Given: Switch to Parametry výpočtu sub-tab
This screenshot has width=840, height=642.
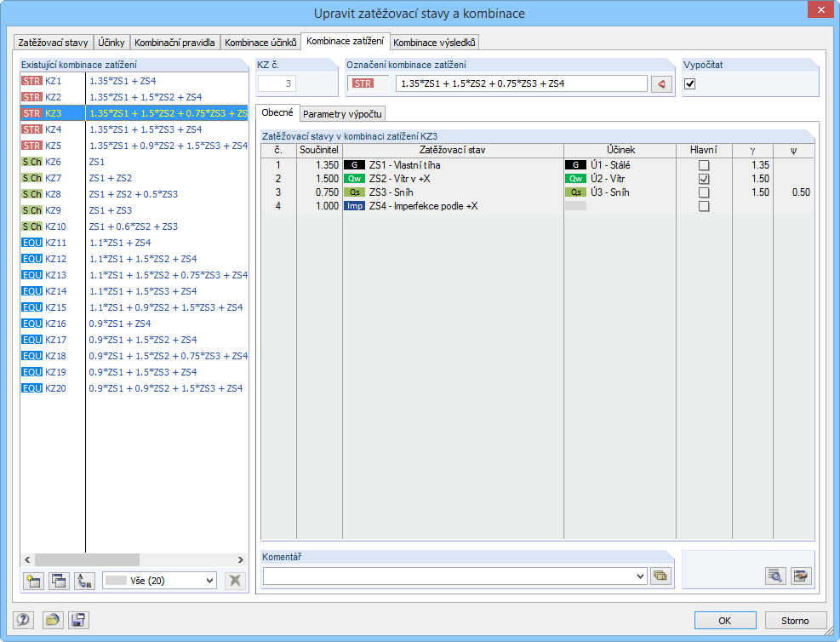Looking at the screenshot, I should coord(342,114).
